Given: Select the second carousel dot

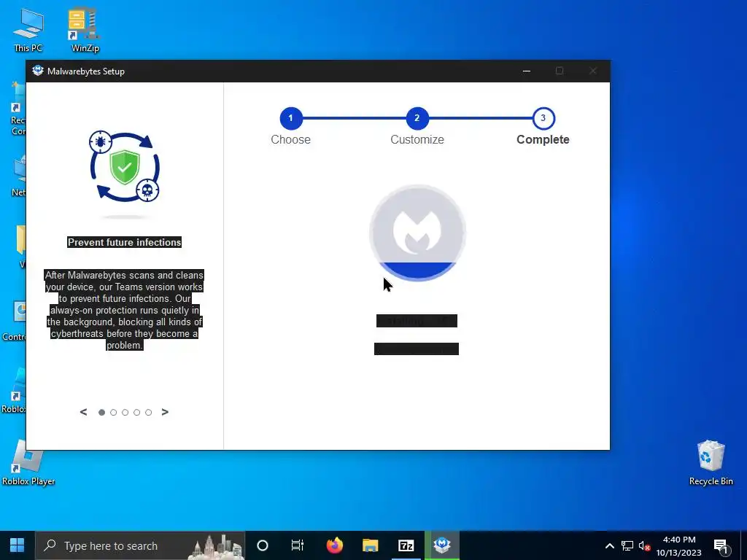Looking at the screenshot, I should coord(113,413).
